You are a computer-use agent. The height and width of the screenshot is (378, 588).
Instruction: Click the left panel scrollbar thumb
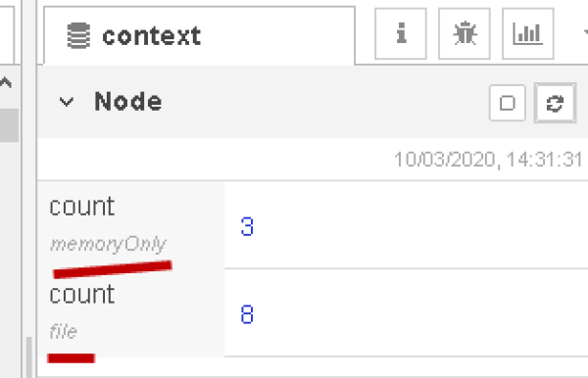(x=8, y=125)
